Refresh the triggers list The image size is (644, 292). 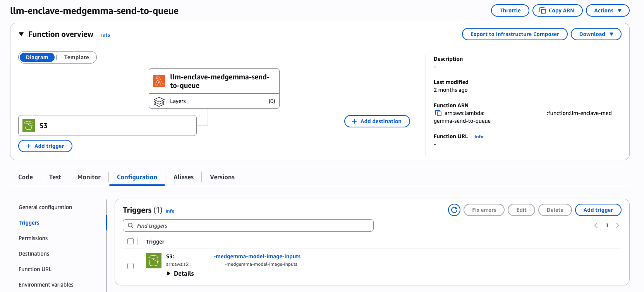coord(454,210)
